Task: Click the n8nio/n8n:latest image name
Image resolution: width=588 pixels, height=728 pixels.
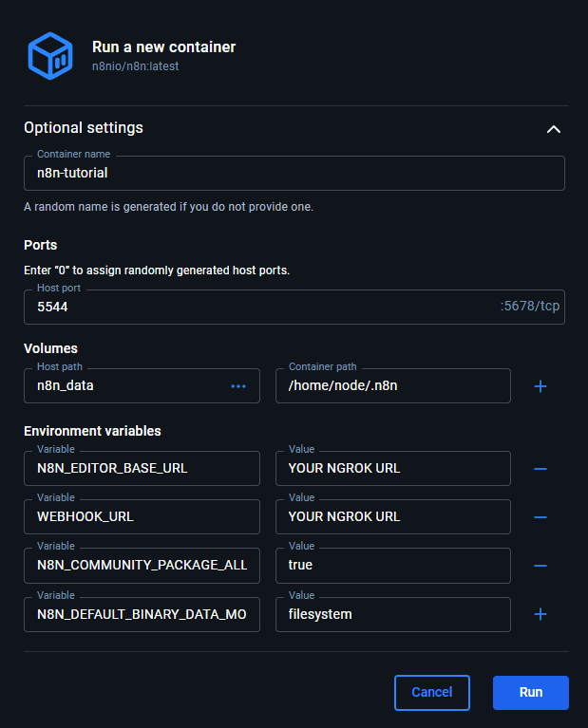Action: click(135, 66)
